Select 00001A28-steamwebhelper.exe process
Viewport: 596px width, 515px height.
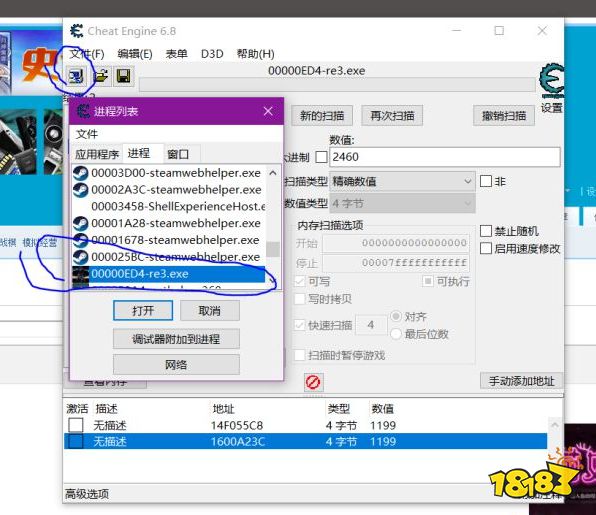coord(169,223)
